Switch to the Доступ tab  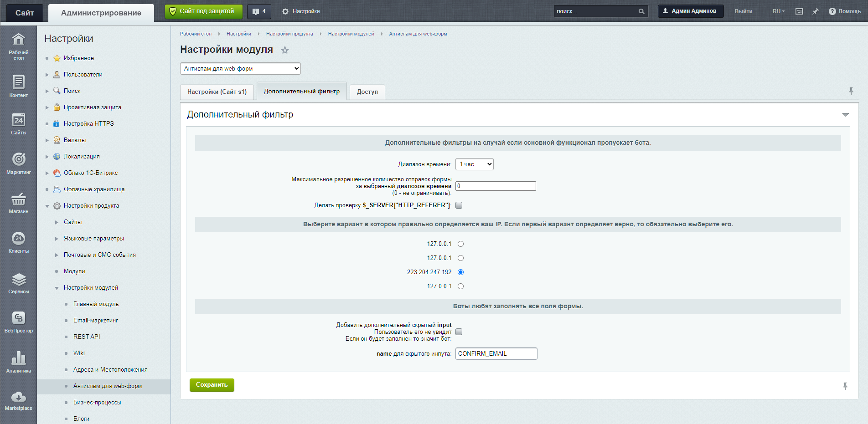[x=367, y=92]
